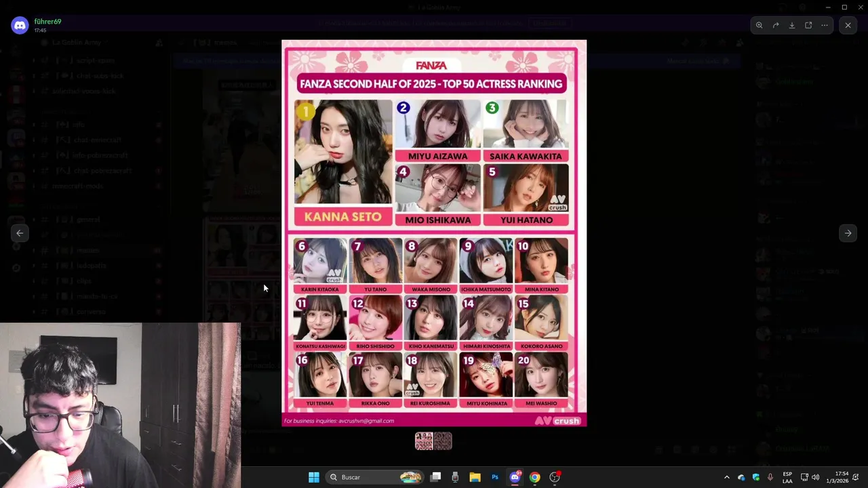Screen dimensions: 868x488
Task: Click the microphone tray icon
Action: pos(770,477)
